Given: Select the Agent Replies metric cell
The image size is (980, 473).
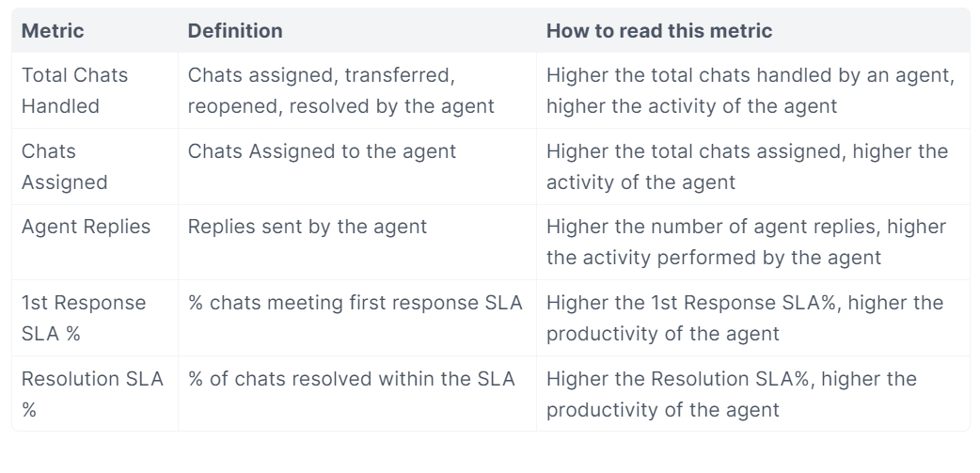Looking at the screenshot, I should 86,227.
